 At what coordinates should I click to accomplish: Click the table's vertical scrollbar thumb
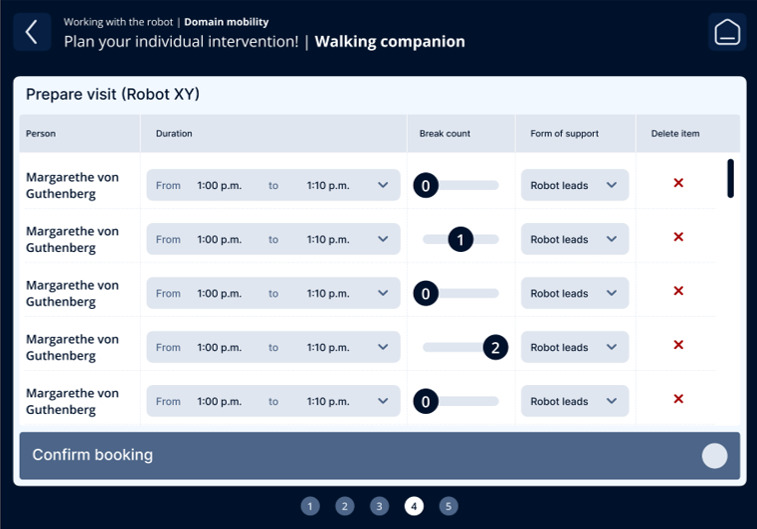tap(730, 179)
